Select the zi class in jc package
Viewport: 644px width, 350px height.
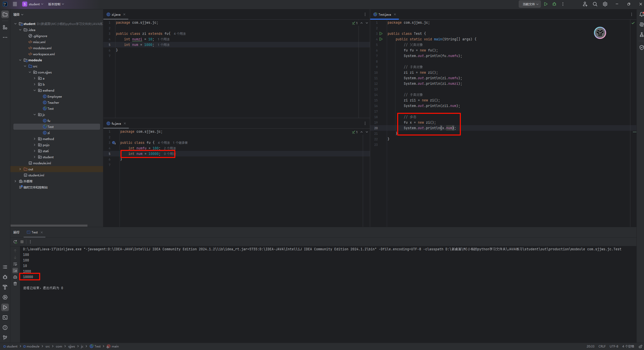49,133
